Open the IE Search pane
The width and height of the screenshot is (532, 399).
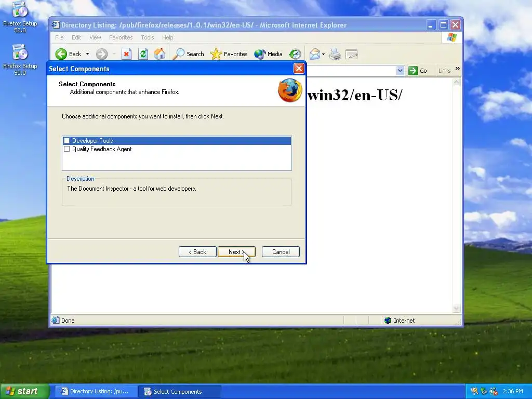coord(189,54)
